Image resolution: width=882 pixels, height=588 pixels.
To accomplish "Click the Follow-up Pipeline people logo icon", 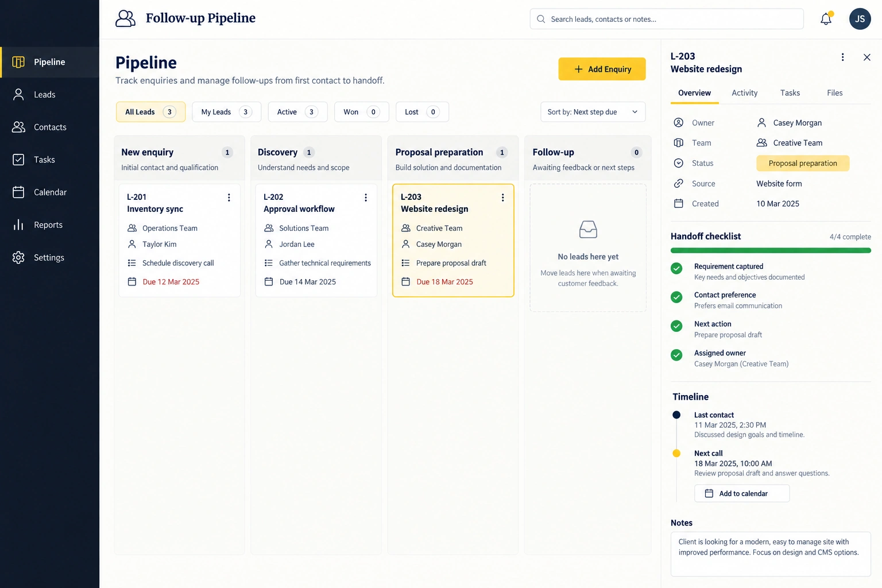I will [125, 18].
